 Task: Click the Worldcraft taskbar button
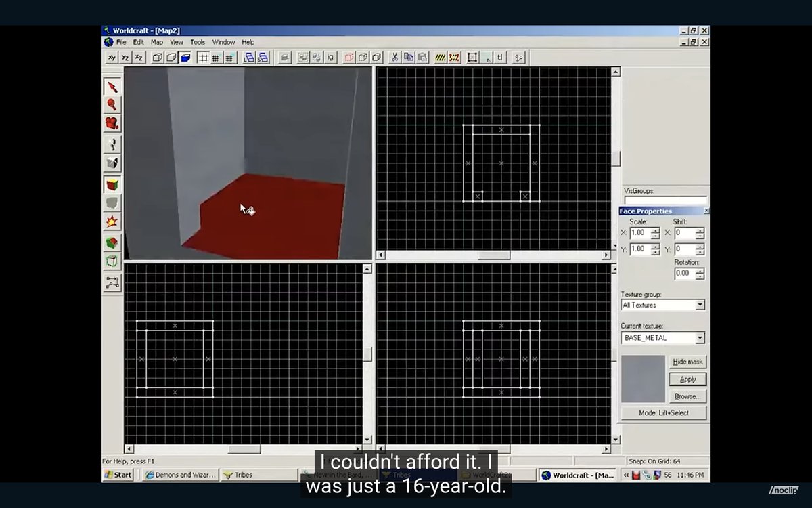pos(579,475)
